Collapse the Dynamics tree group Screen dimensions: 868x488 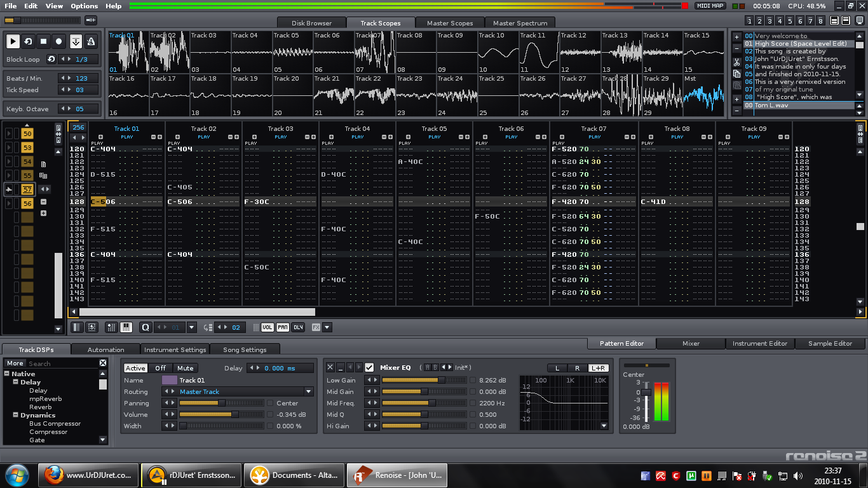point(15,415)
